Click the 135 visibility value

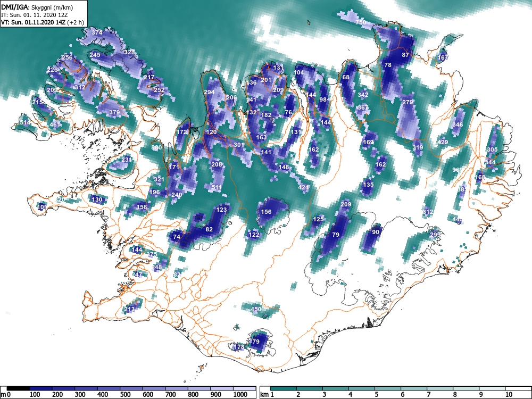point(368,185)
